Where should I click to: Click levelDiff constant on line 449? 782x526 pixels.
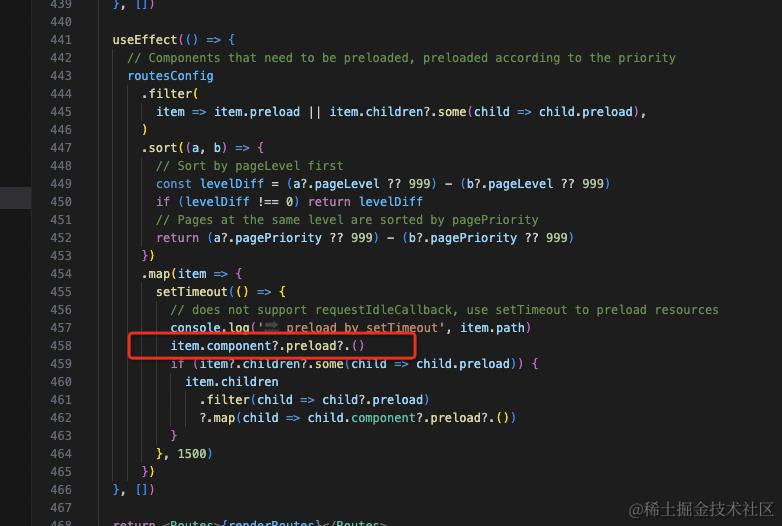tap(231, 183)
